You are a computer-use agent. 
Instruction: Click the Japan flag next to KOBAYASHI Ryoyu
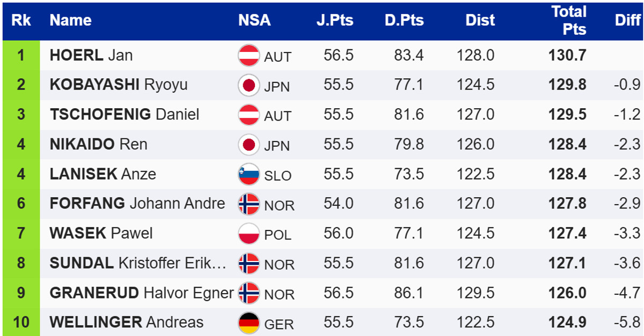point(248,85)
